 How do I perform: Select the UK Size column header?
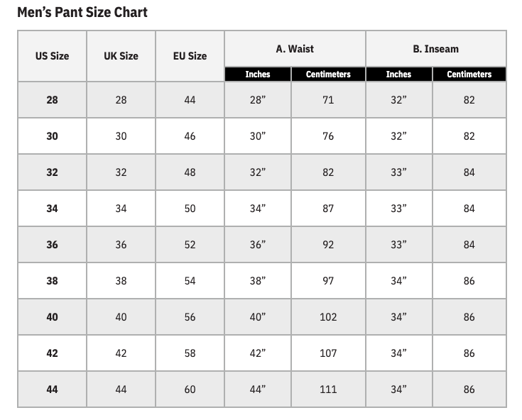point(121,56)
